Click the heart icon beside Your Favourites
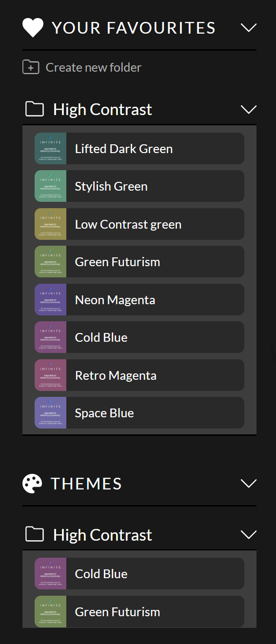Image resolution: width=276 pixels, height=644 pixels. [33, 28]
